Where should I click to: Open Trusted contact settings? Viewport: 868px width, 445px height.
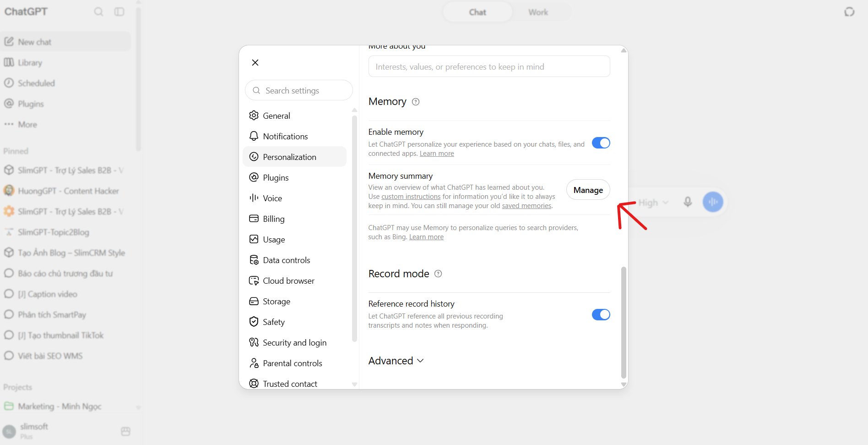click(x=294, y=384)
